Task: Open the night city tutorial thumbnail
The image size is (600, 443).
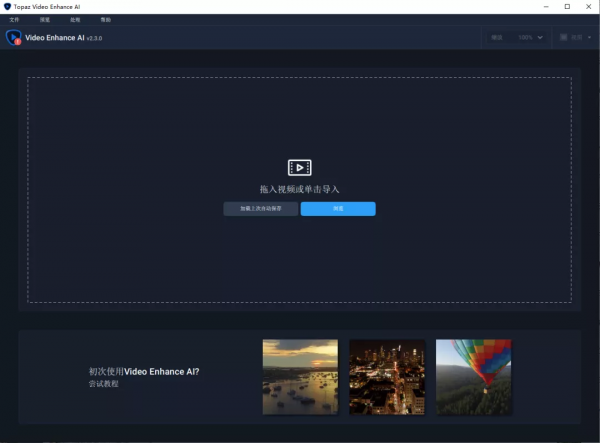Action: [x=386, y=376]
